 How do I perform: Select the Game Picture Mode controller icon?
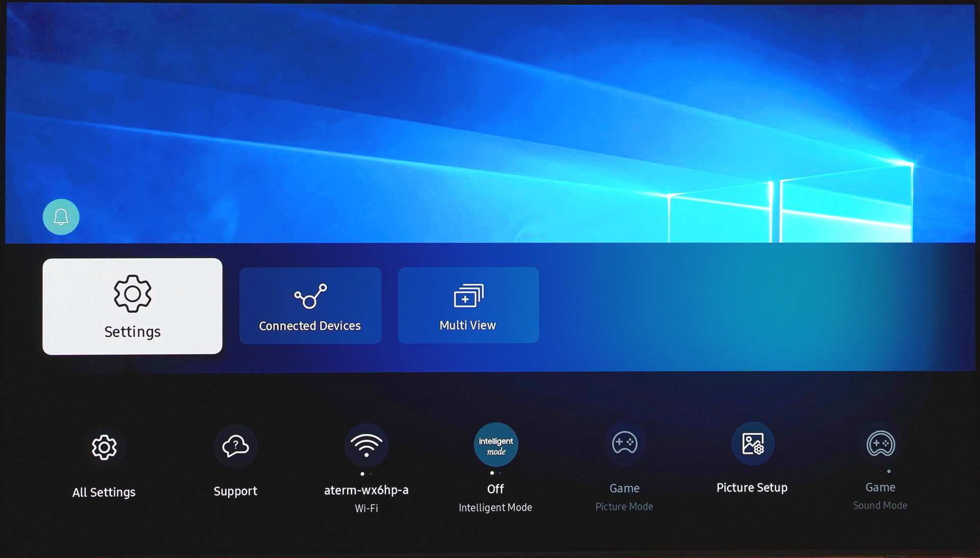(625, 443)
